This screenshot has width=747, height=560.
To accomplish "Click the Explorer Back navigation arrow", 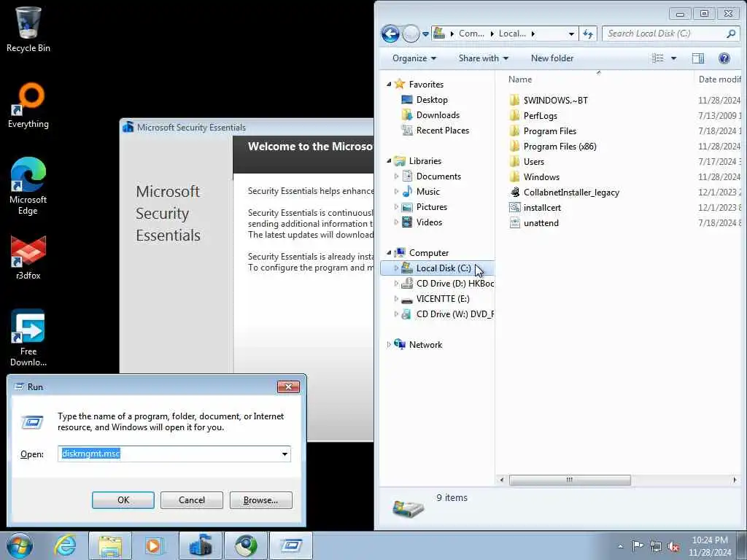I will point(390,34).
